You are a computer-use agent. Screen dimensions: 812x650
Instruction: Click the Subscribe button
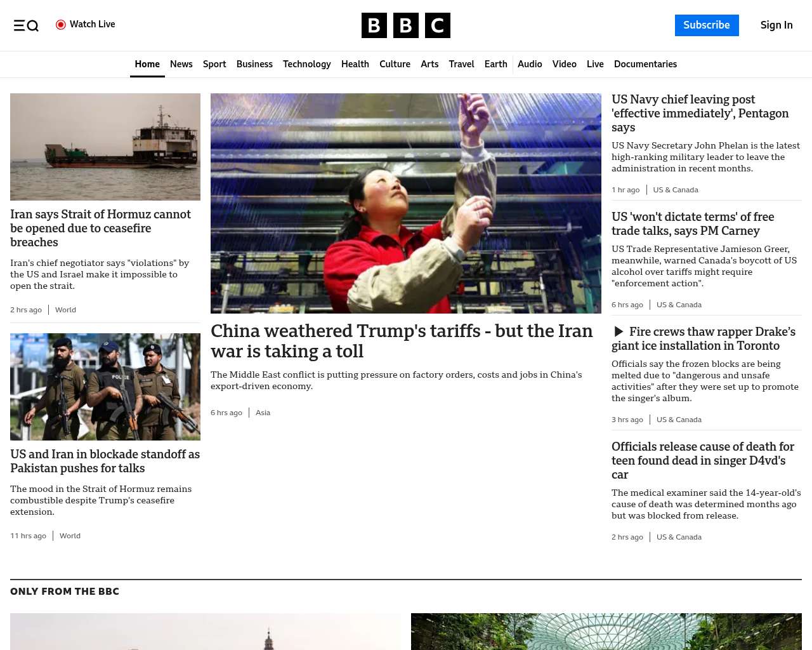(707, 25)
